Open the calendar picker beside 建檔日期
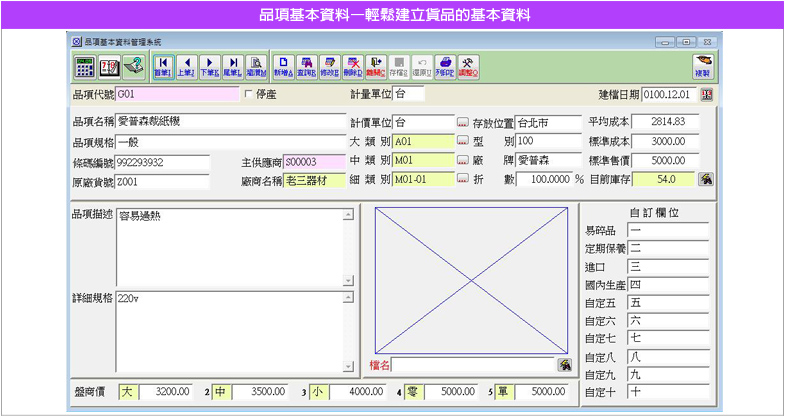The height and width of the screenshot is (419, 786). click(x=707, y=95)
